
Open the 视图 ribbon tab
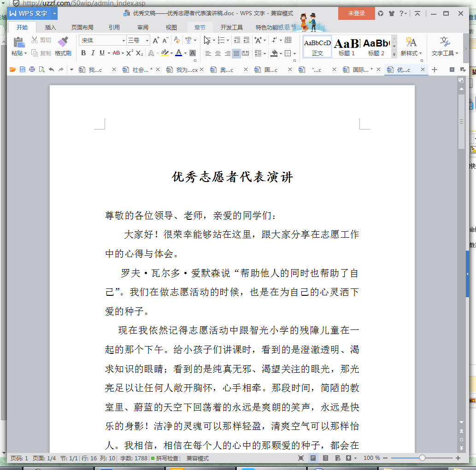click(171, 28)
